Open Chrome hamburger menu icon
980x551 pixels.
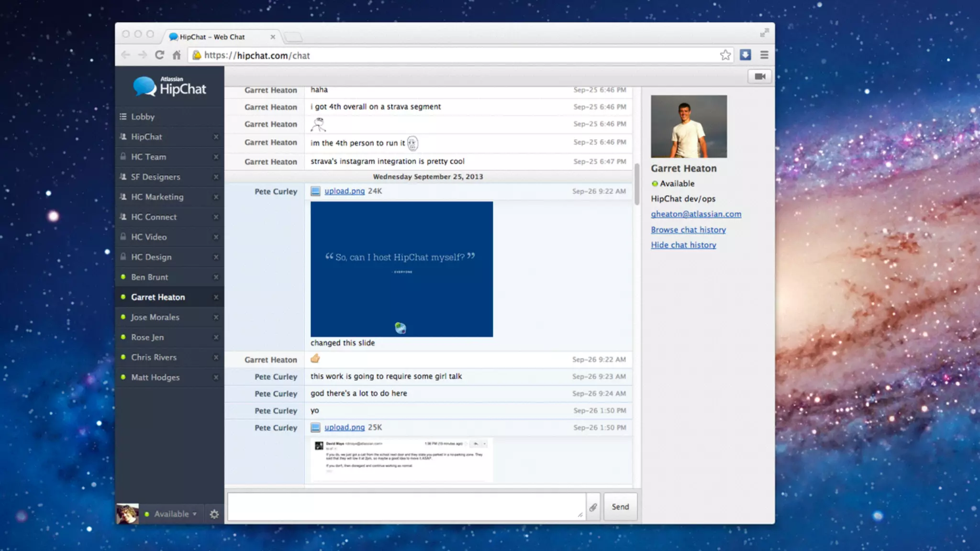tap(764, 55)
